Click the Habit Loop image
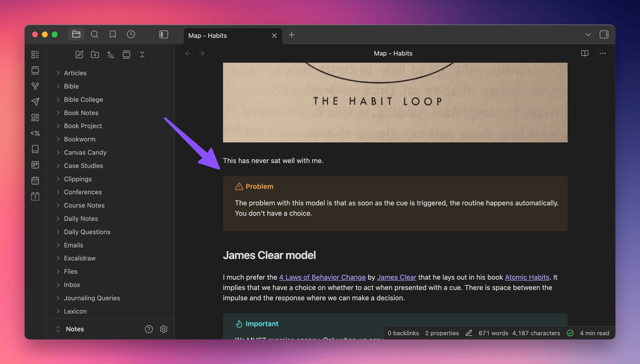Screen dimensions: 640x364 [x=395, y=102]
